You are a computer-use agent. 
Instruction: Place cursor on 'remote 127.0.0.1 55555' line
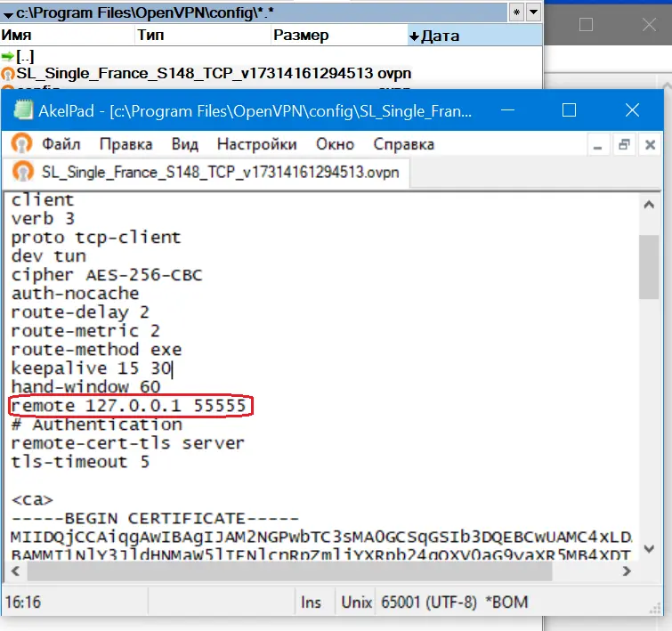click(128, 406)
